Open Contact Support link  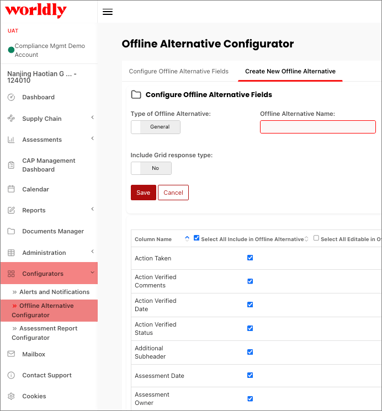[47, 375]
